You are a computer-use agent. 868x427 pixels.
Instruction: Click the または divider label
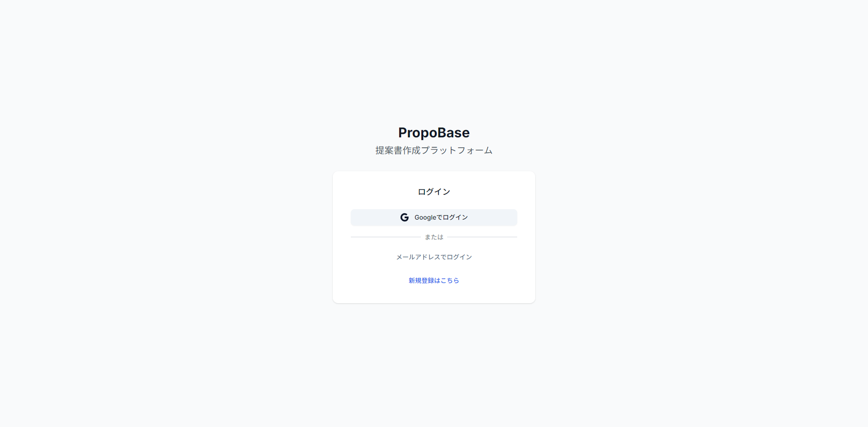pyautogui.click(x=434, y=237)
